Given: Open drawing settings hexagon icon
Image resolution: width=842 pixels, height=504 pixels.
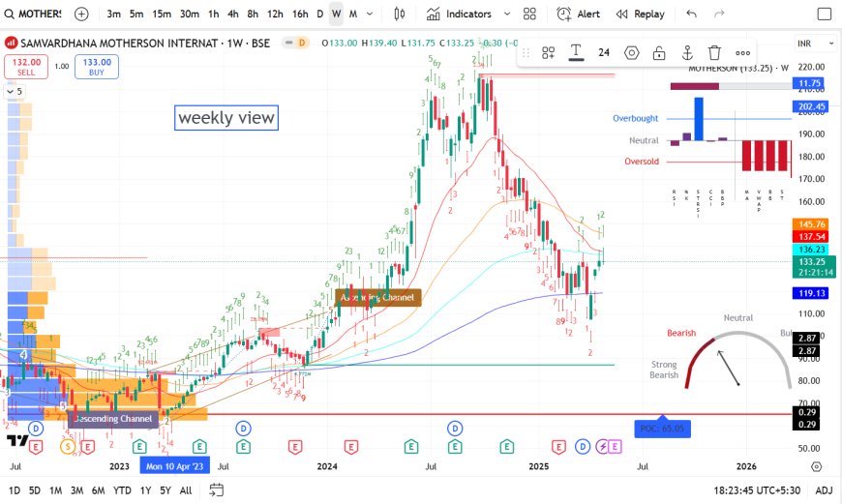Looking at the screenshot, I should 631,52.
